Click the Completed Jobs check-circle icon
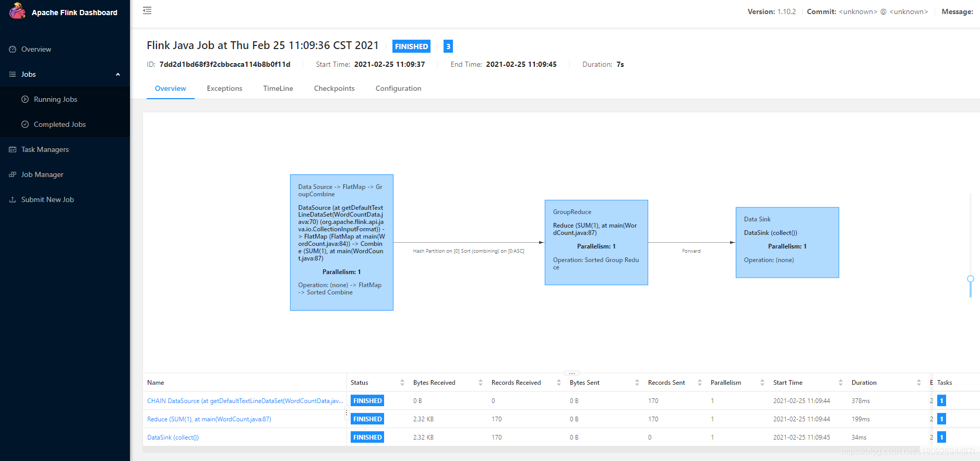Image resolution: width=980 pixels, height=461 pixels. pyautogui.click(x=25, y=124)
